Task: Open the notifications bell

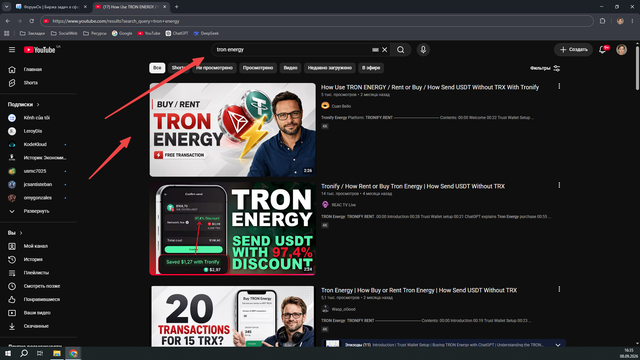Action: 602,50
